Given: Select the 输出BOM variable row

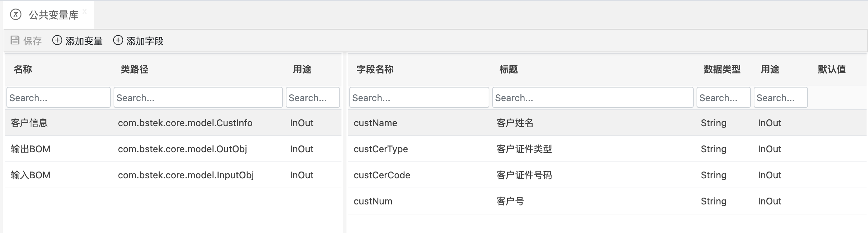Looking at the screenshot, I should [x=31, y=149].
